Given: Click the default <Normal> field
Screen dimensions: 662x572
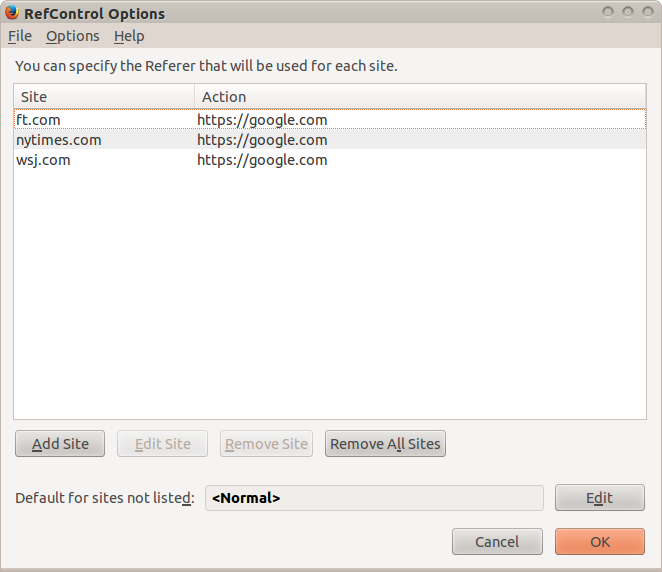Looking at the screenshot, I should [x=374, y=498].
